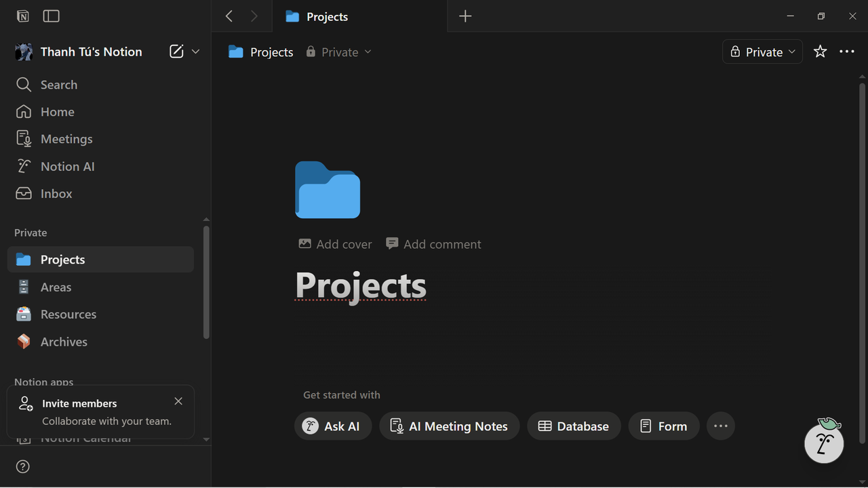This screenshot has height=488, width=868.
Task: Open a new tab with plus button
Action: pyautogui.click(x=465, y=16)
